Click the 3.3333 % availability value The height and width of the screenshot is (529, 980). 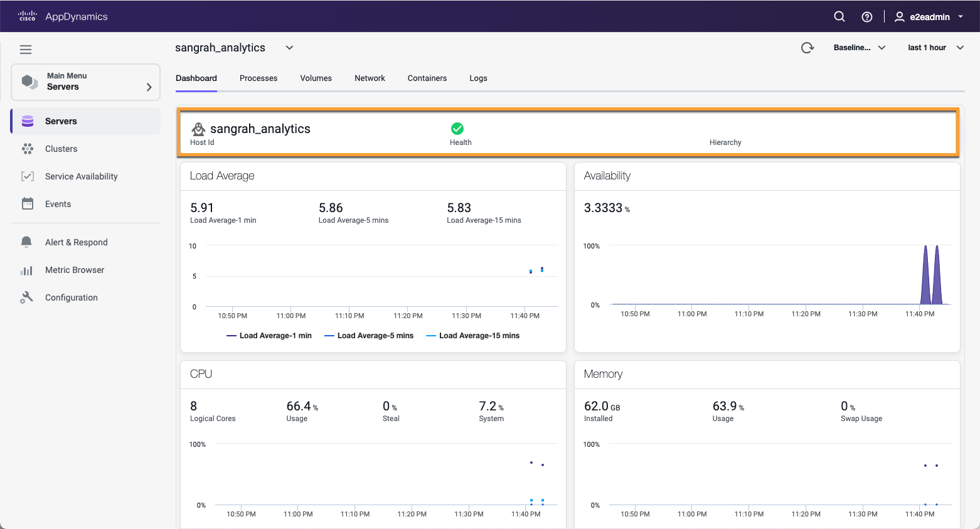607,208
